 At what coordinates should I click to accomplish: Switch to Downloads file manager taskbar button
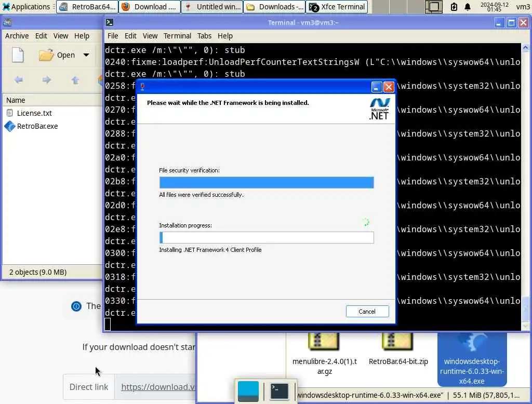click(x=274, y=7)
